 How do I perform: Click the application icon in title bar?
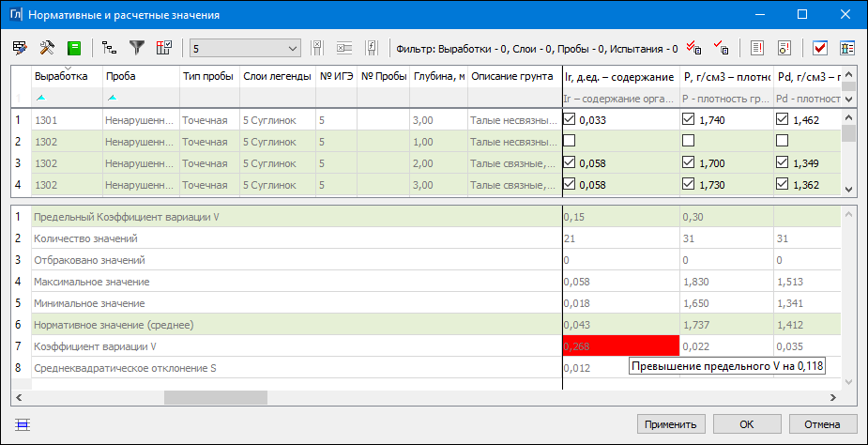tap(17, 15)
